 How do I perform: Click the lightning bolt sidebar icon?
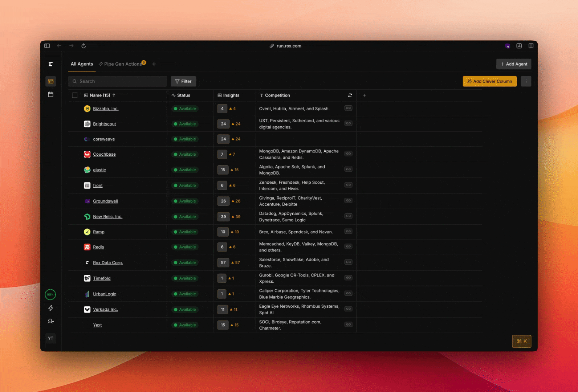(x=50, y=308)
